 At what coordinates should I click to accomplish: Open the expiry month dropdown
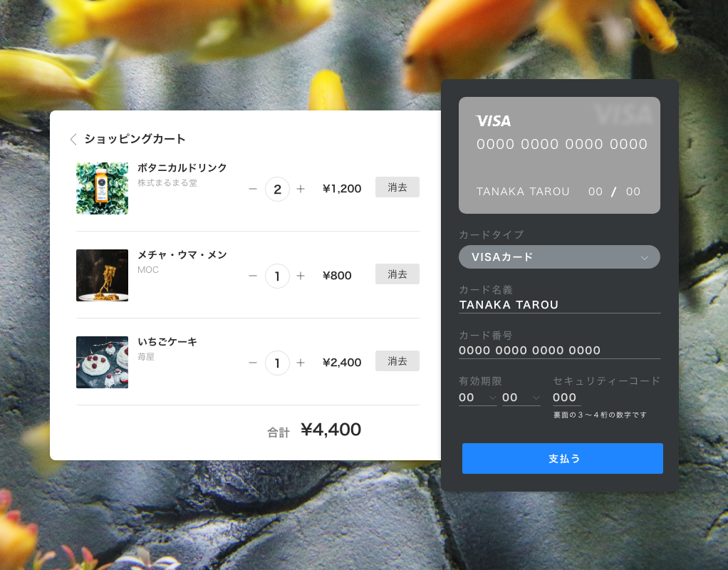coord(478,398)
